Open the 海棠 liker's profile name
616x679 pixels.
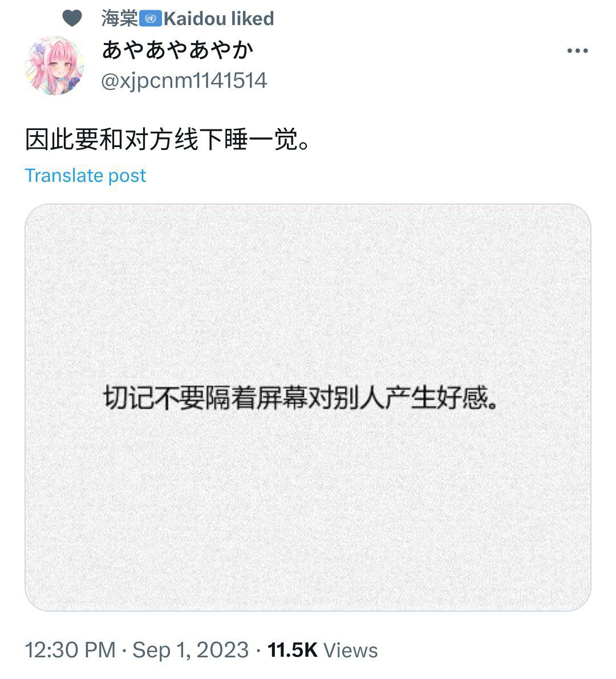tap(120, 19)
